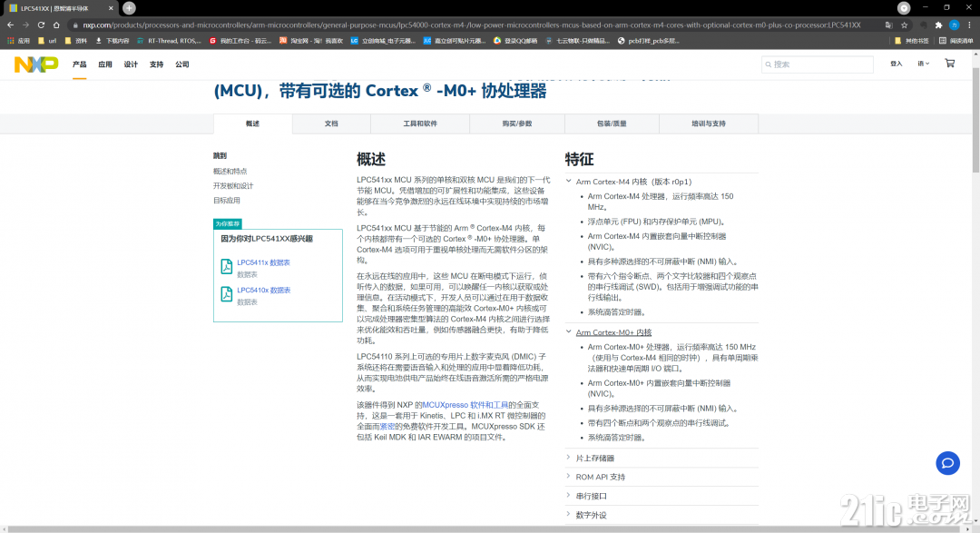Click the NXP logo
980x533 pixels.
pos(36,64)
